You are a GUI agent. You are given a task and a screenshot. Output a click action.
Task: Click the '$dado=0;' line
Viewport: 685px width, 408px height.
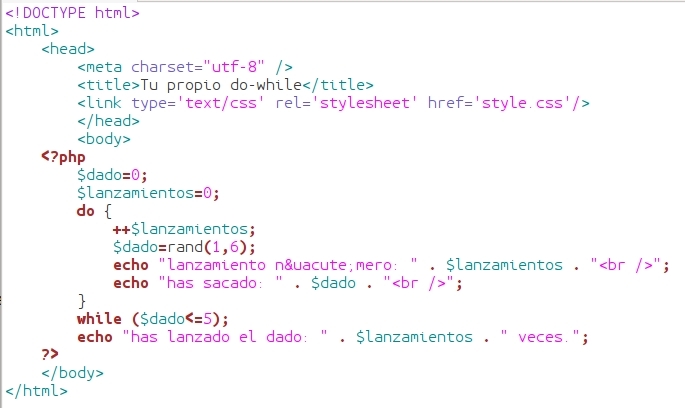pos(112,175)
